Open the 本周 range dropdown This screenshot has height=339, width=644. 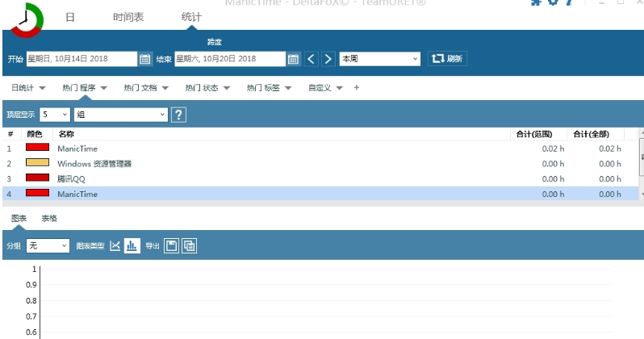[x=380, y=59]
